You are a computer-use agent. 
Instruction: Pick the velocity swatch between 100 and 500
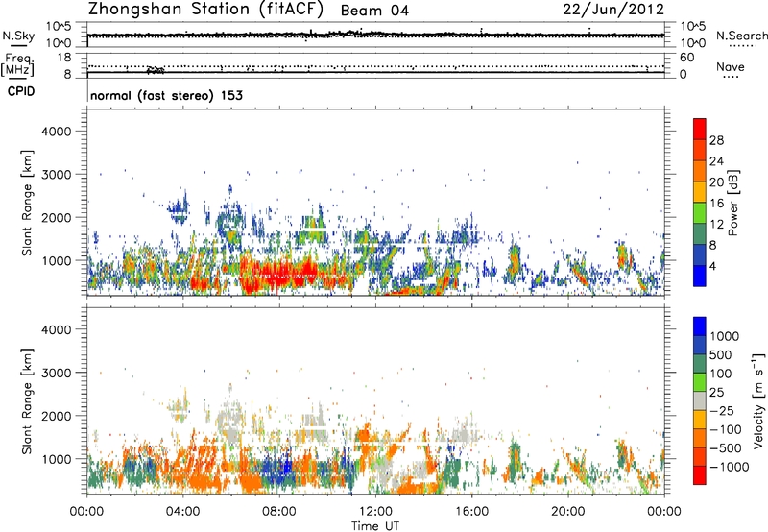(x=700, y=364)
